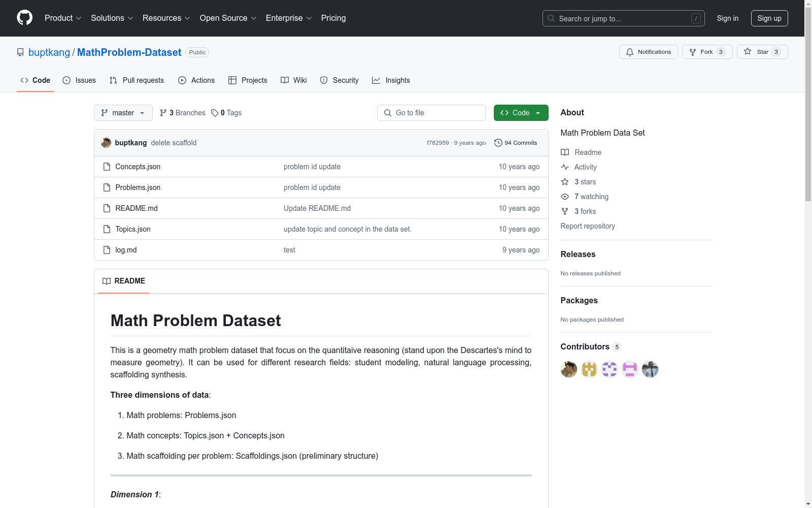Click the yellow identicon contributor avatar
This screenshot has height=508, width=812.
point(589,369)
